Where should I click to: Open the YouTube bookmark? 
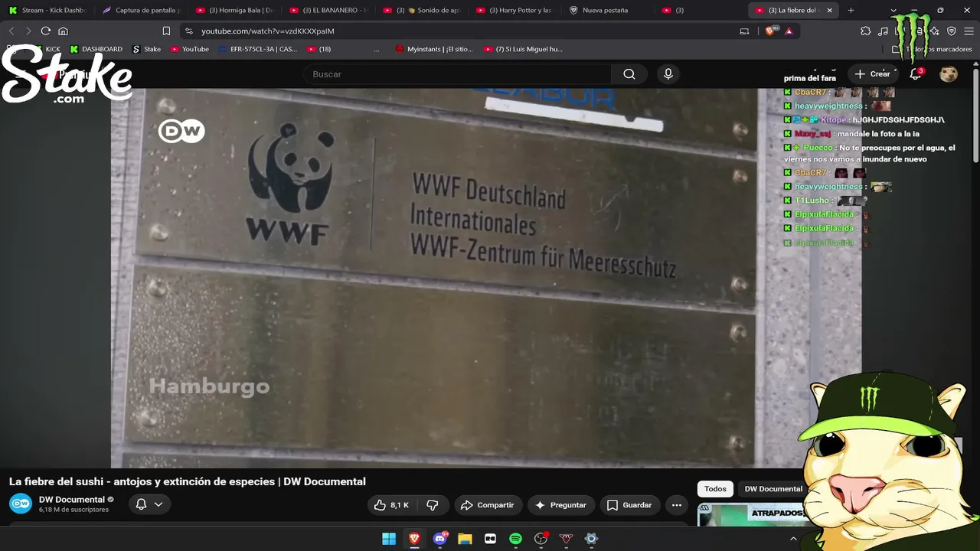click(190, 49)
